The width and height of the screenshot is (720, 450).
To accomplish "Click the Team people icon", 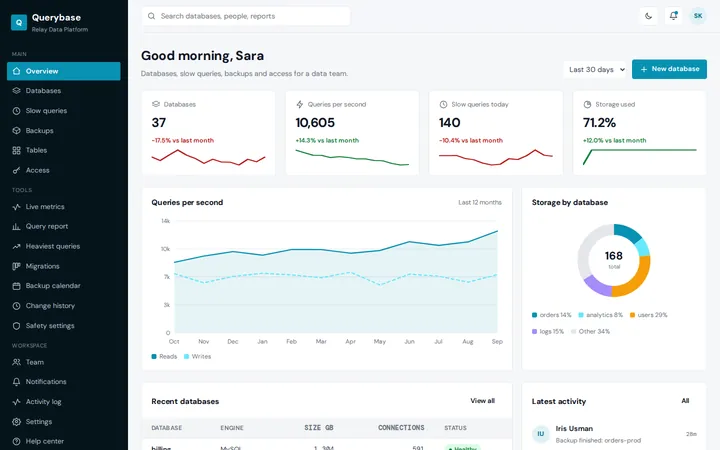I will pos(17,362).
